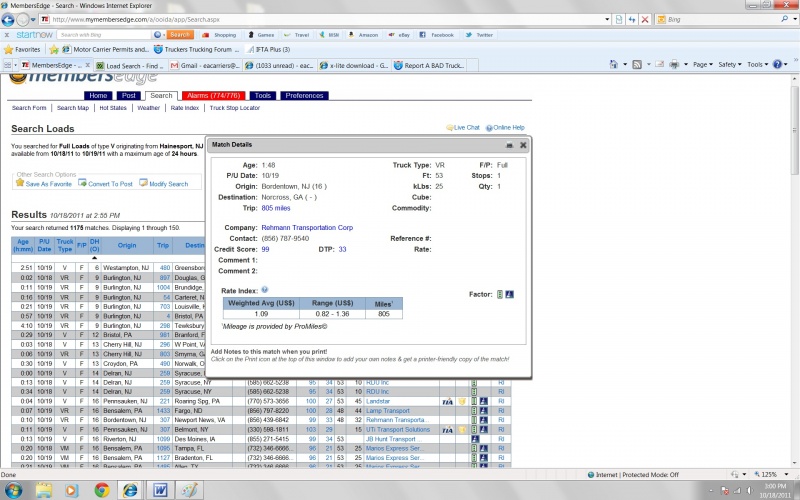Click the RSS feeds icon
The width and height of the screenshot is (800, 500).
point(637,65)
